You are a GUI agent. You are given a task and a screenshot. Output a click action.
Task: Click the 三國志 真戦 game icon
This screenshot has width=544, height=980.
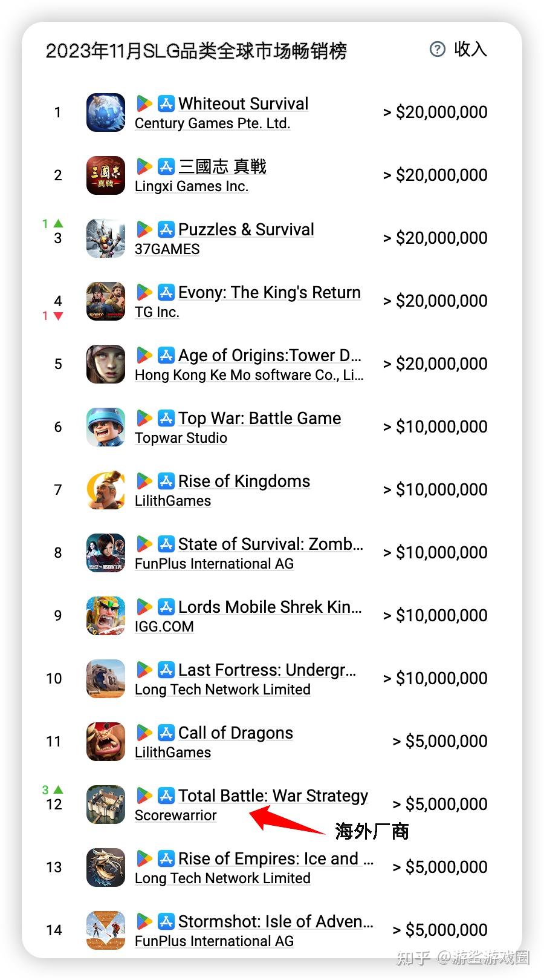106,175
